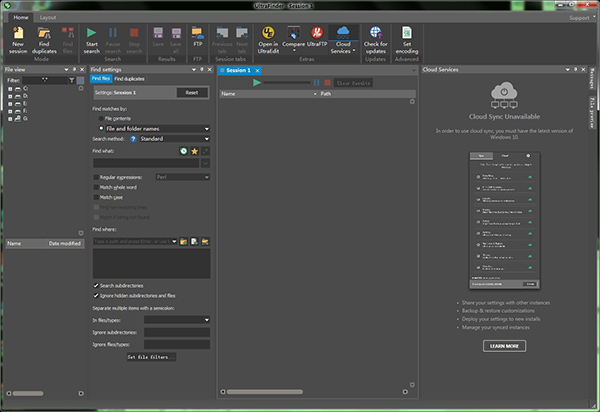Pin the Find settings panel
The image size is (600, 412).
[202, 69]
